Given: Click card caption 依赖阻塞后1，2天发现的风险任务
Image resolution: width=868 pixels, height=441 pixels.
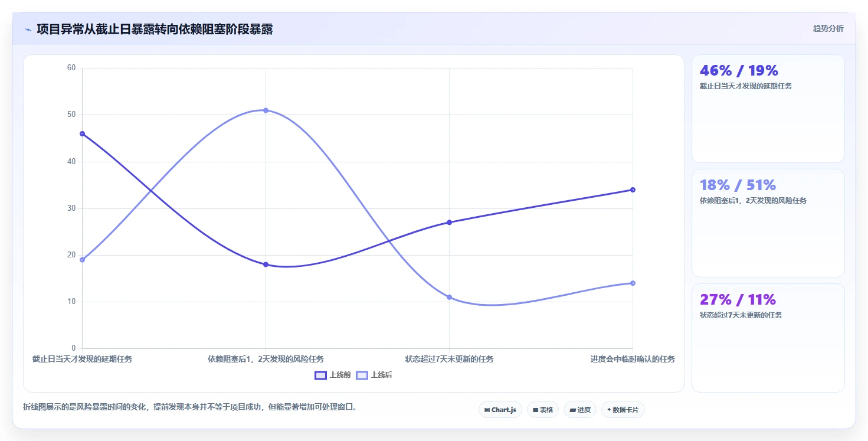Looking at the screenshot, I should (753, 201).
